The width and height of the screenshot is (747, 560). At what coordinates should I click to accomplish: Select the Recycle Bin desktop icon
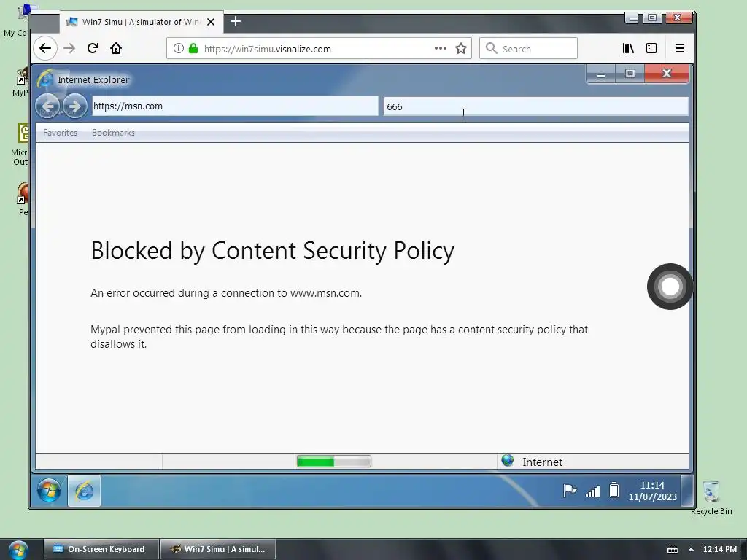pos(711,497)
